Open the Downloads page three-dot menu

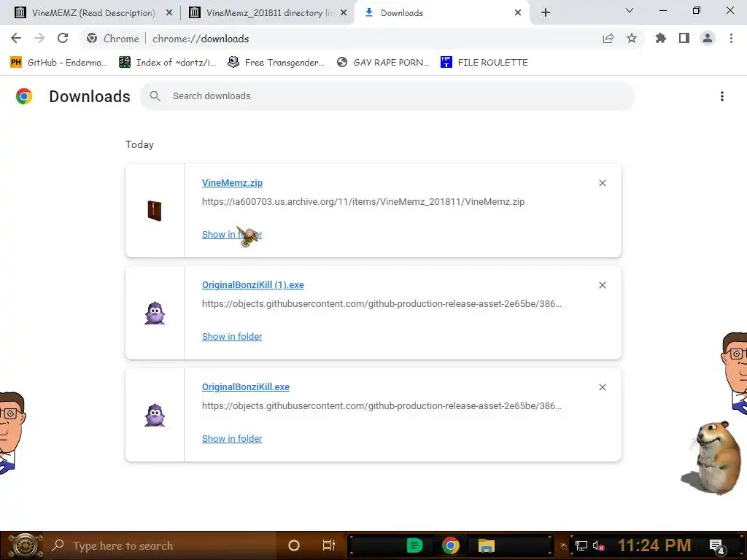722,96
